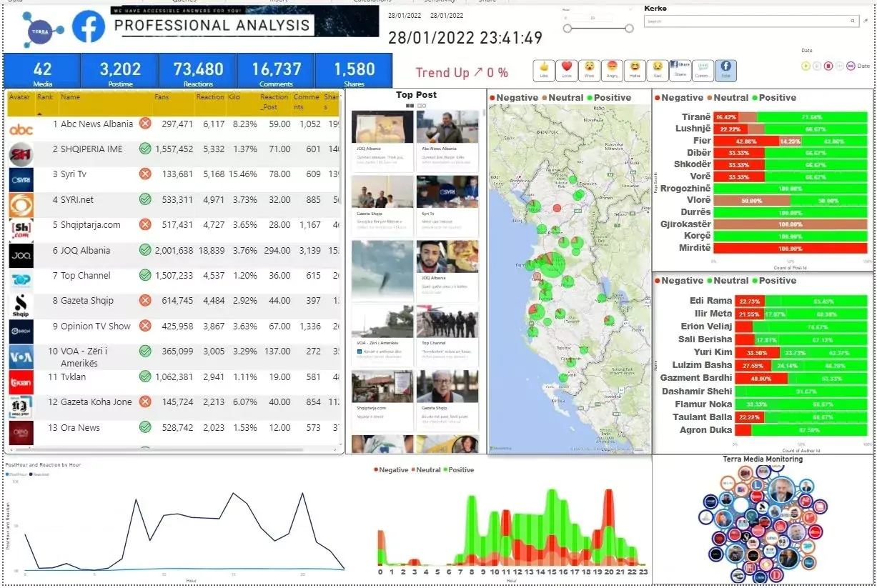The height and width of the screenshot is (588, 877).
Task: Click the 18,839 reaction cell for JOQ Albania
Action: pyautogui.click(x=211, y=250)
